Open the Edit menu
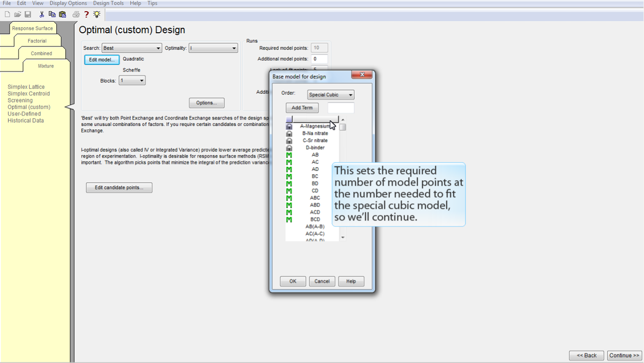This screenshot has width=644, height=363. pyautogui.click(x=22, y=3)
